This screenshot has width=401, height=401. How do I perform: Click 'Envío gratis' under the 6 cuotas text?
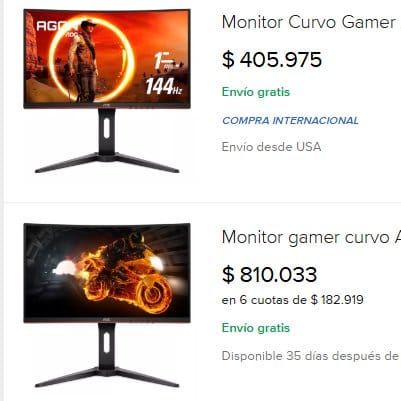click(x=256, y=328)
